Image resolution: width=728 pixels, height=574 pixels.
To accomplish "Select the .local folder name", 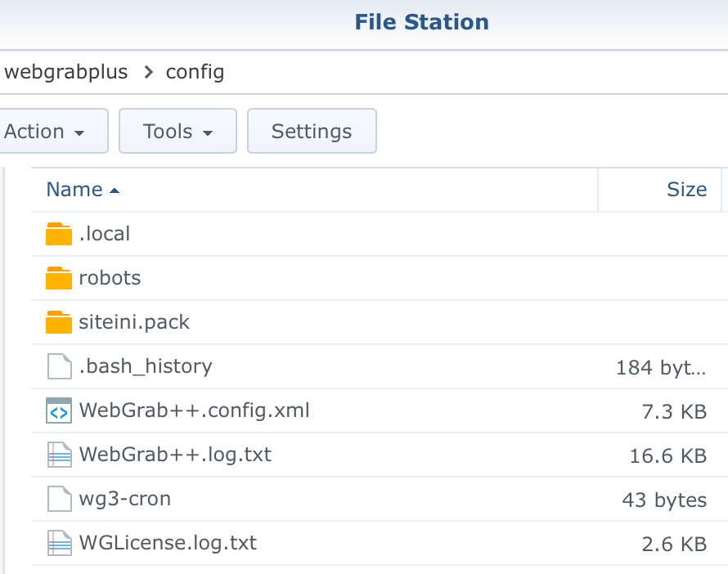I will [105, 234].
